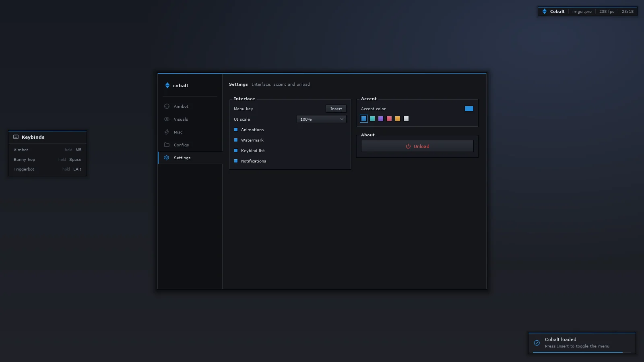Open the UI scale 100% dropdown
Viewport: 644px width, 362px height.
(x=321, y=119)
